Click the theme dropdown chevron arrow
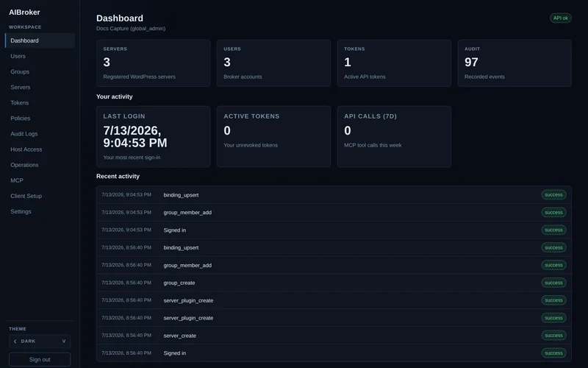588x368 pixels. coord(64,342)
